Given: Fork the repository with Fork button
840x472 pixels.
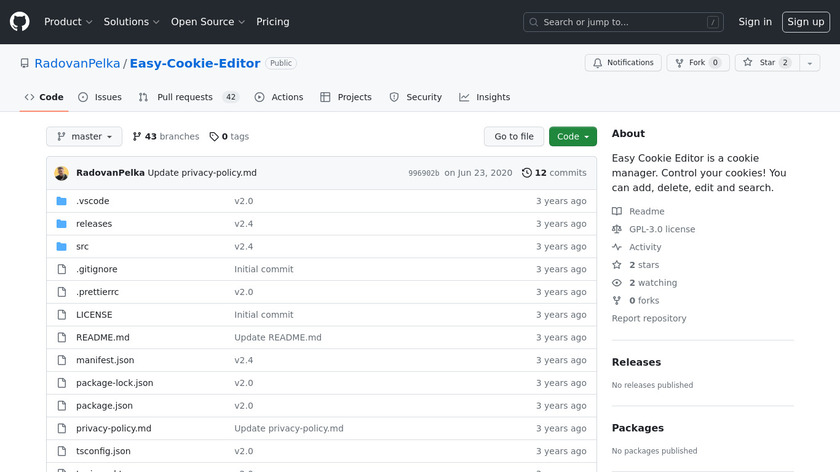Looking at the screenshot, I should pyautogui.click(x=698, y=63).
